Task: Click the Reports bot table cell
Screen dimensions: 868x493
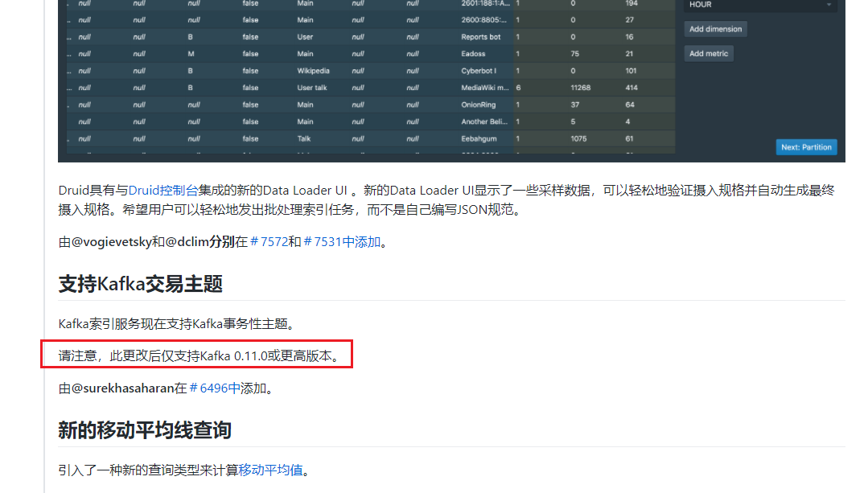Action: 480,37
